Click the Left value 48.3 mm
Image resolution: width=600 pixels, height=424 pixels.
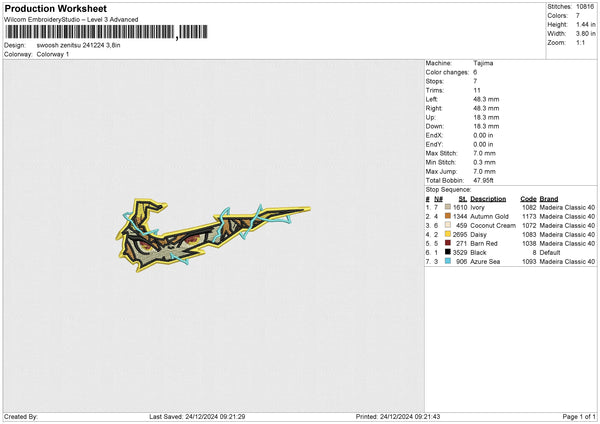pyautogui.click(x=486, y=99)
